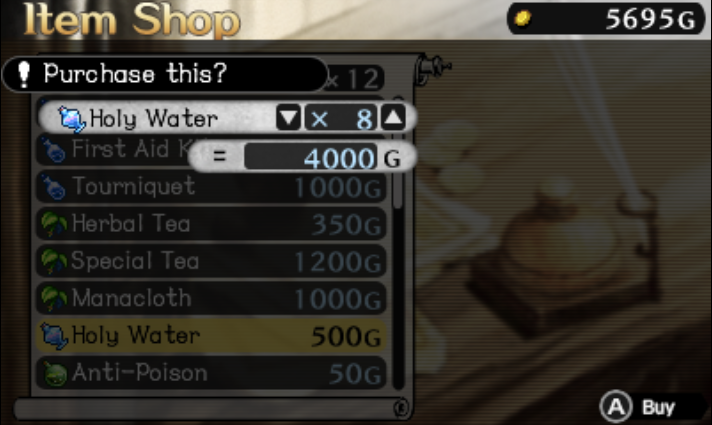This screenshot has width=712, height=425.
Task: Select the Tourniquet item row
Action: [x=211, y=187]
